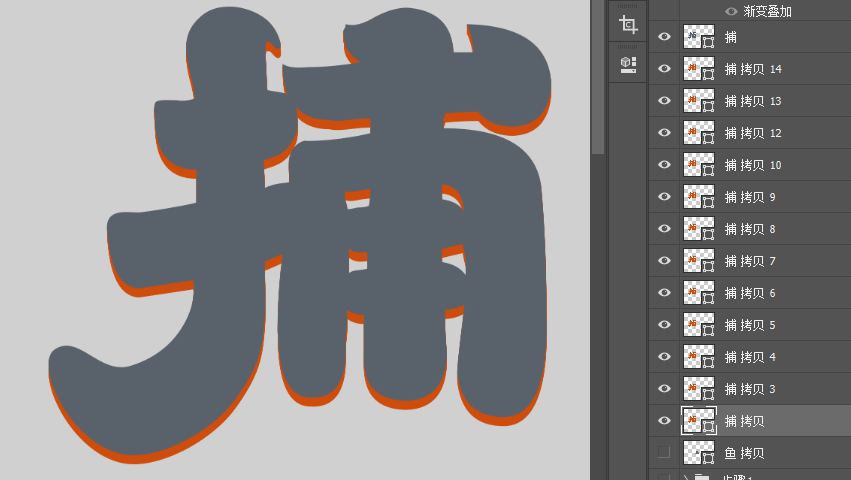Select layer name 捕 拷贝 6
The image size is (851, 480).
pyautogui.click(x=750, y=293)
